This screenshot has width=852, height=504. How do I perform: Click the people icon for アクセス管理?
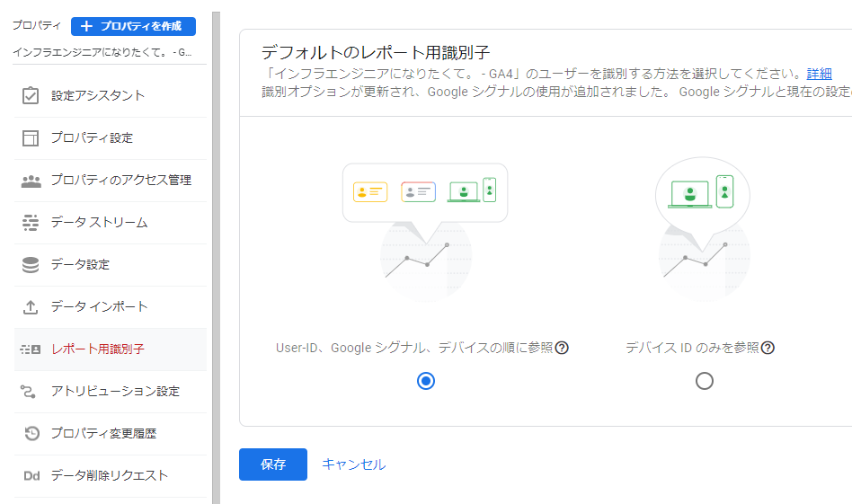pos(31,181)
